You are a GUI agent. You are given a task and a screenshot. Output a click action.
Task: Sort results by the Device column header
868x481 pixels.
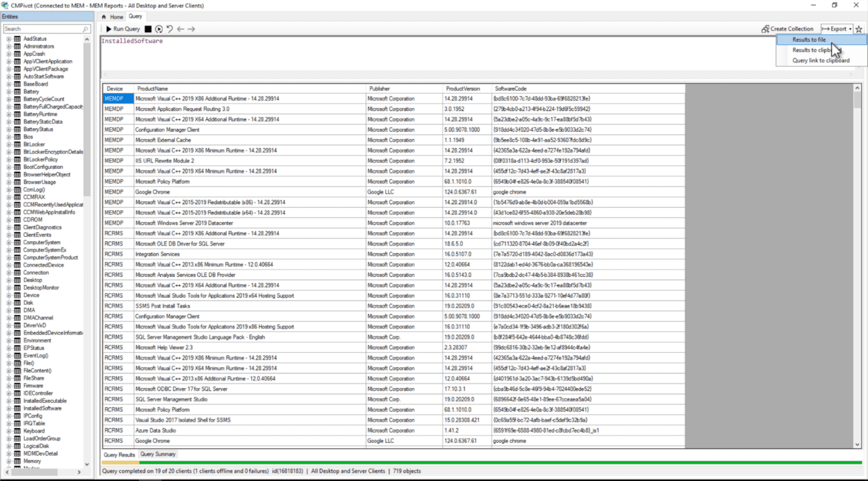(x=118, y=89)
